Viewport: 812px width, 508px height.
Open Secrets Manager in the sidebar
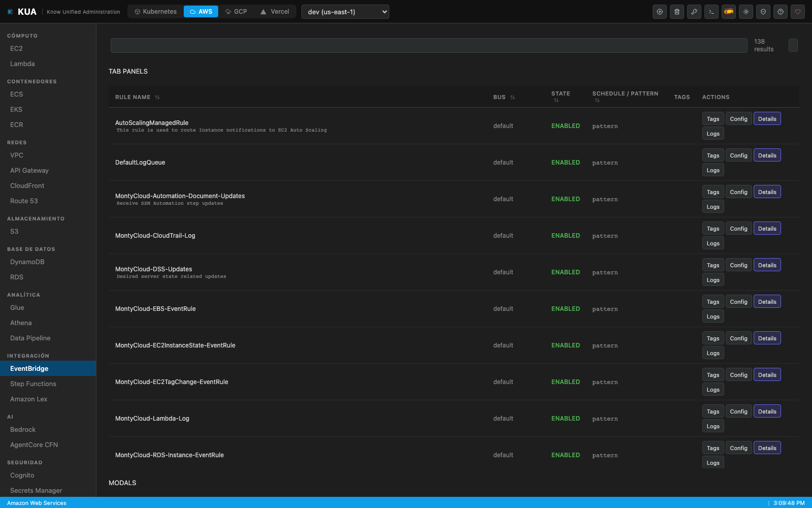tap(48, 491)
